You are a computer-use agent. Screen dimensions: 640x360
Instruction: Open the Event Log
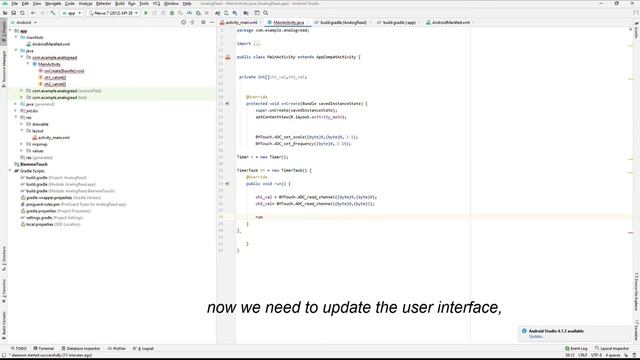(576, 349)
